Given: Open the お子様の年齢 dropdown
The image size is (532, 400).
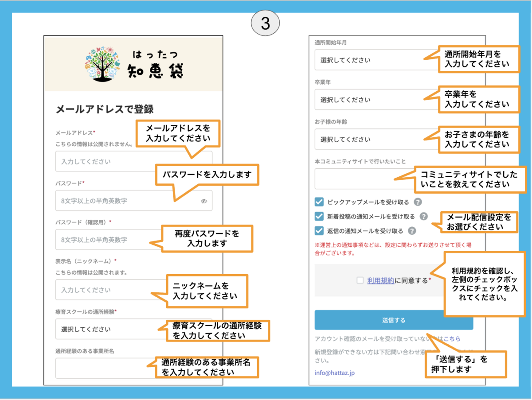Looking at the screenshot, I should pyautogui.click(x=368, y=139).
